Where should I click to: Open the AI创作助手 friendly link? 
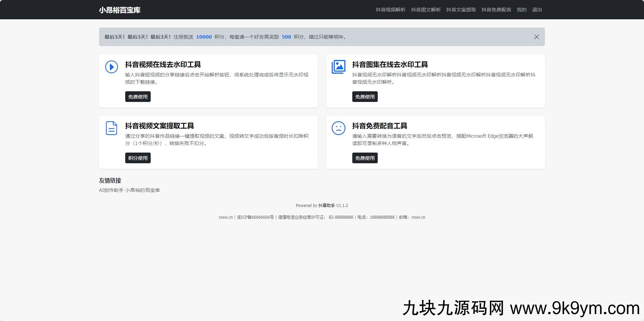pyautogui.click(x=111, y=190)
